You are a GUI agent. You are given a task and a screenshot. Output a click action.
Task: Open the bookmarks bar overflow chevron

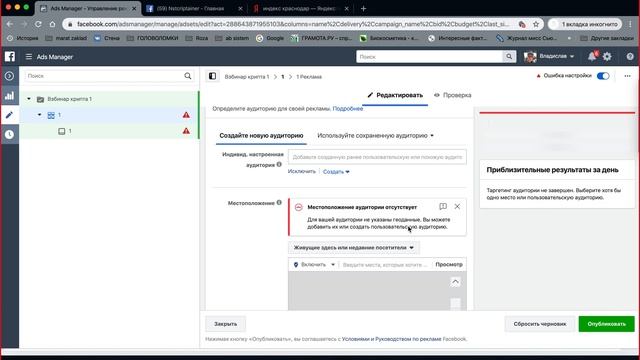[x=569, y=38]
